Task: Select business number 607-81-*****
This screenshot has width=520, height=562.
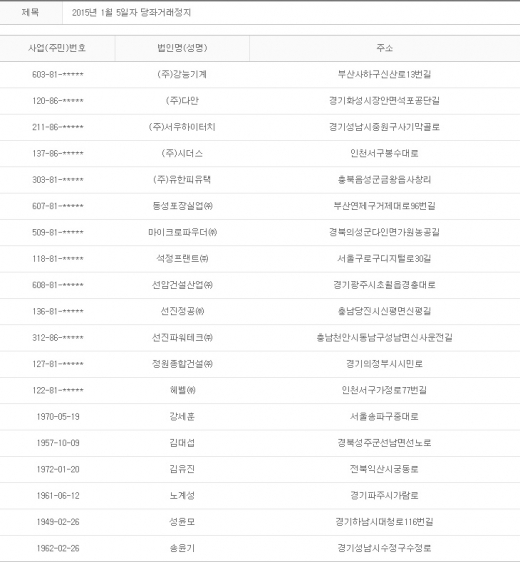Action: click(58, 206)
